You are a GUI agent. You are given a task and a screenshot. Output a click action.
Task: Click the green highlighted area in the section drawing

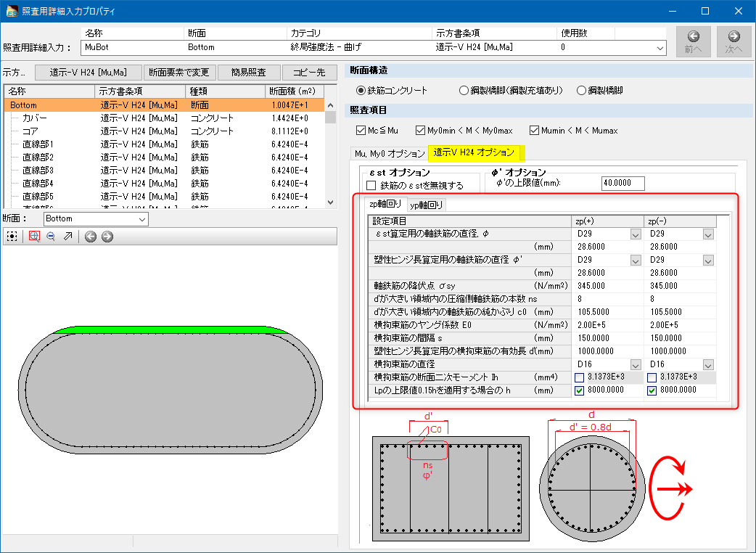click(171, 330)
